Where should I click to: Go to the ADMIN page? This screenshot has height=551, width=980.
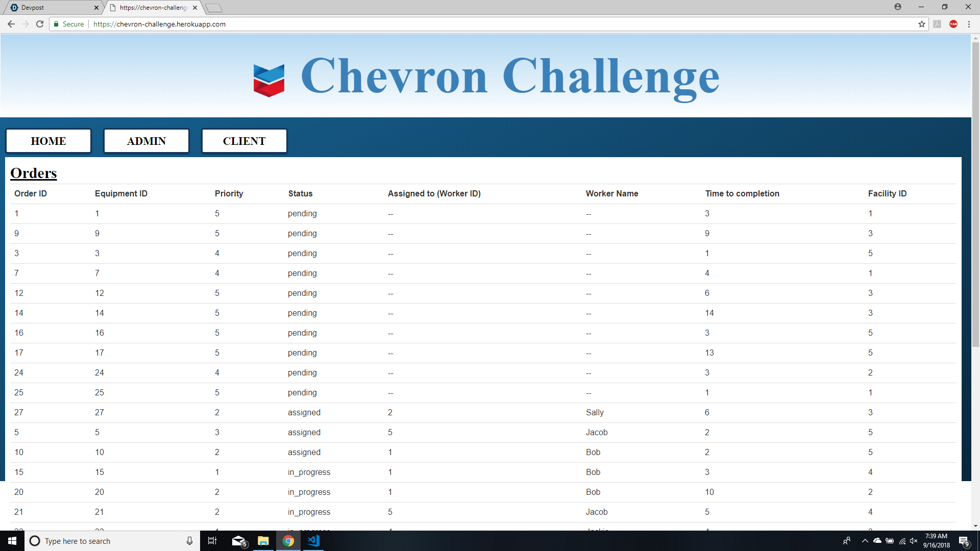click(x=146, y=141)
